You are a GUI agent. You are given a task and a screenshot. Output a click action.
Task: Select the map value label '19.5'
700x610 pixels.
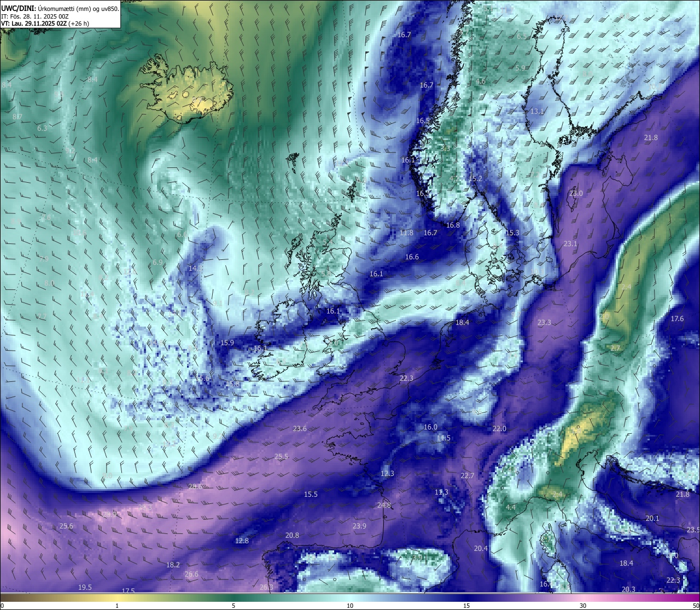pyautogui.click(x=85, y=587)
